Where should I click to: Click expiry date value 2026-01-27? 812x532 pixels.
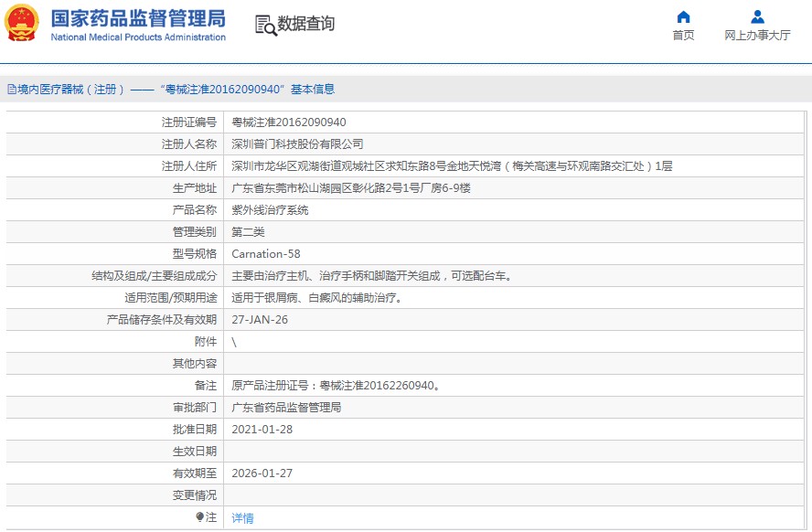[262, 473]
